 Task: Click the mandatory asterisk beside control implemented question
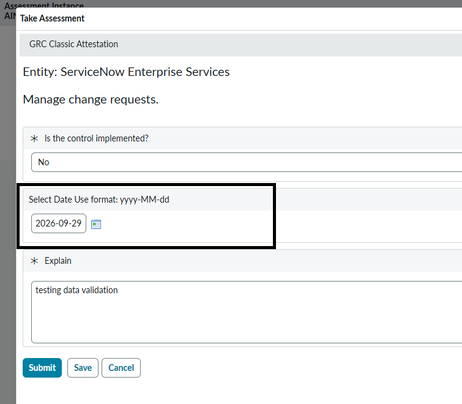34,138
